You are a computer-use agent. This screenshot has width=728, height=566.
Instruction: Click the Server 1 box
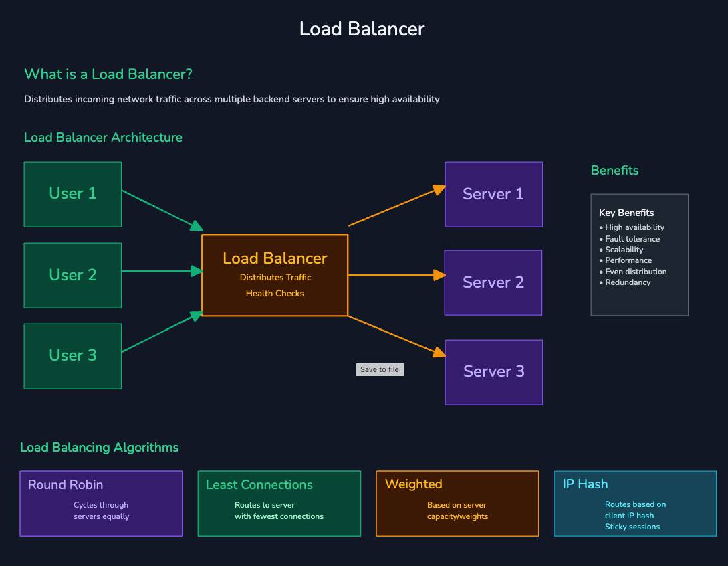(493, 194)
